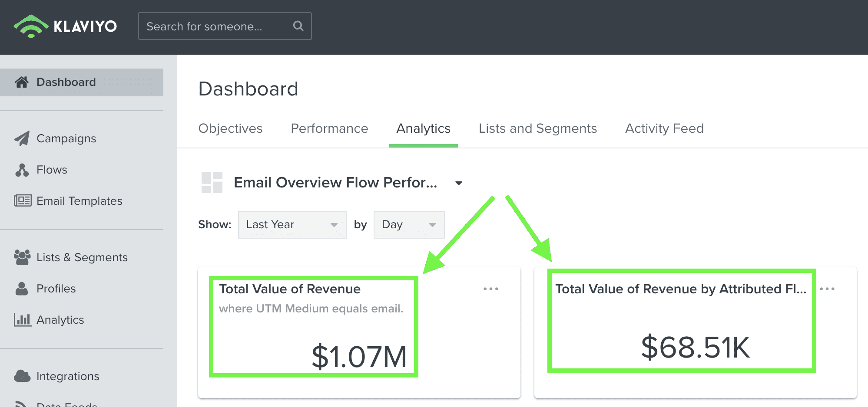
Task: Click the Email Templates newspaper icon
Action: tap(23, 200)
